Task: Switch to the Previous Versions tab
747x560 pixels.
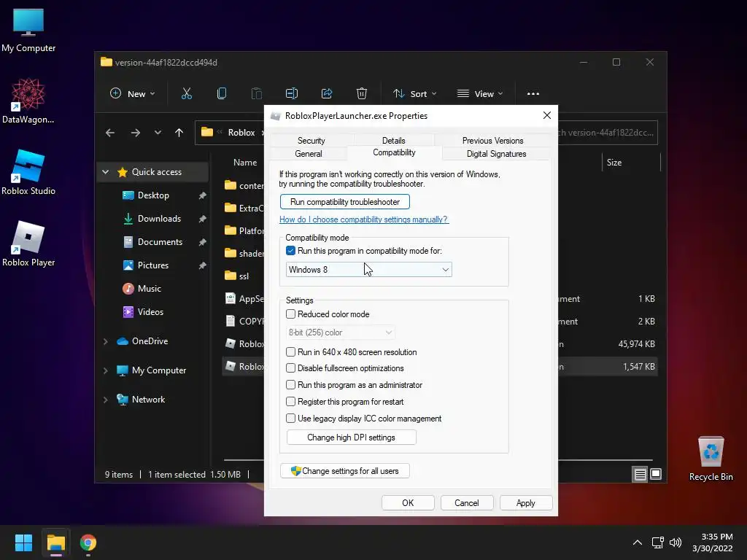Action: 492,141
